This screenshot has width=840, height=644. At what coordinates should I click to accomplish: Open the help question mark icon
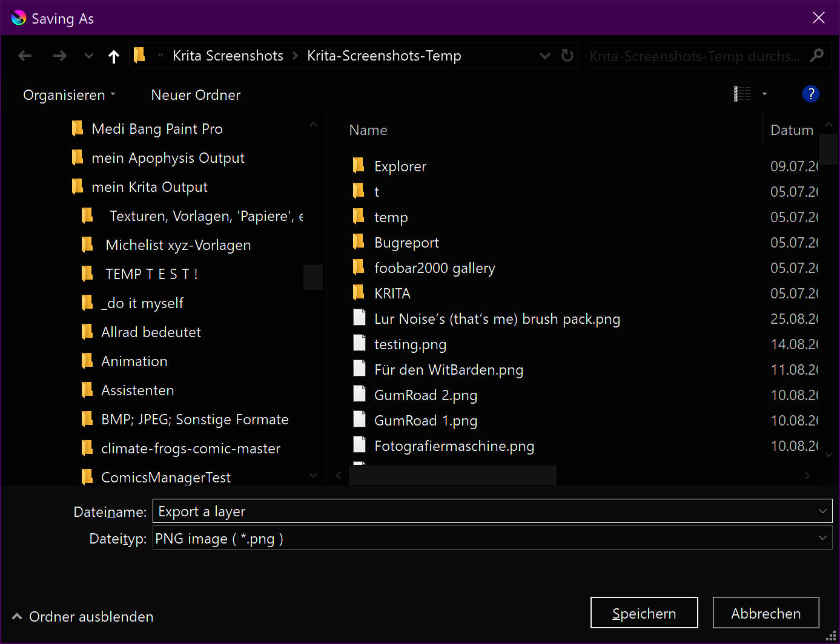pyautogui.click(x=810, y=94)
